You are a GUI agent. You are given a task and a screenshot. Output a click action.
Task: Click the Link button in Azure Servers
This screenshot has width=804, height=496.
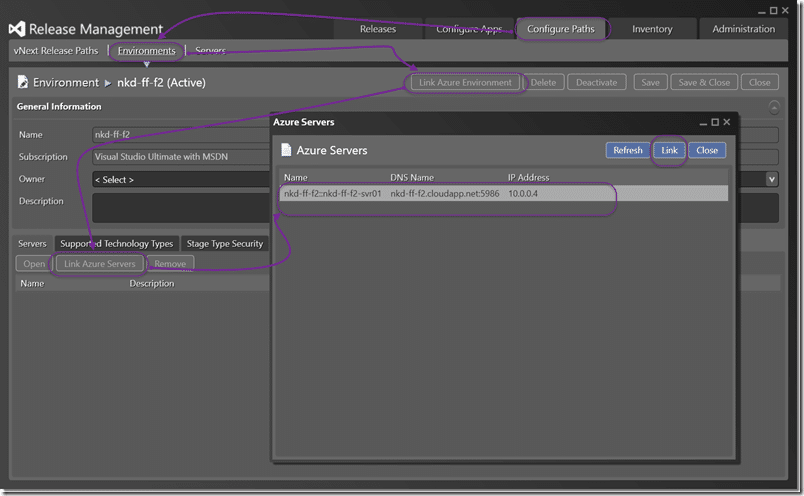pos(669,150)
